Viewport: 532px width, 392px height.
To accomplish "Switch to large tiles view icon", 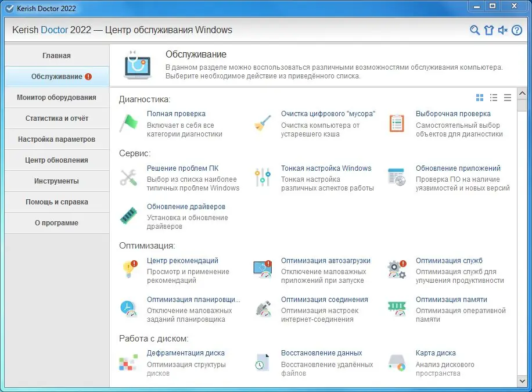I will click(480, 98).
